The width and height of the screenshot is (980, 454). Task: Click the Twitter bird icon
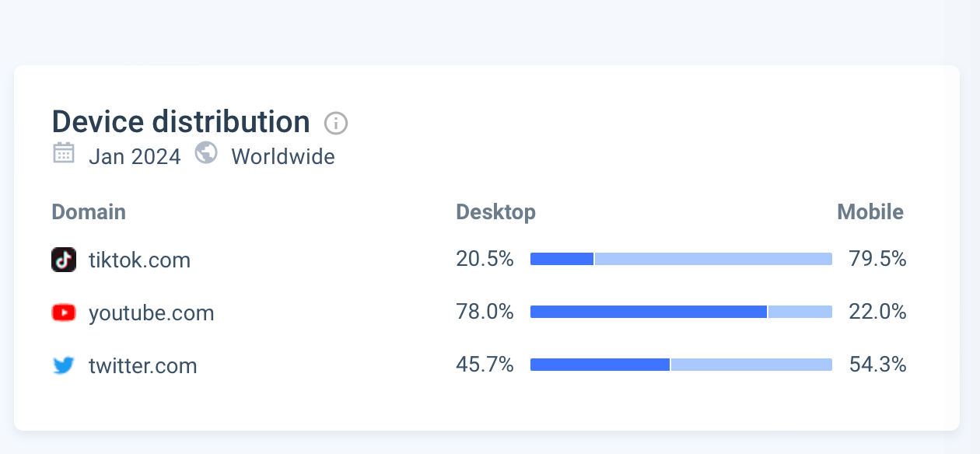point(64,365)
